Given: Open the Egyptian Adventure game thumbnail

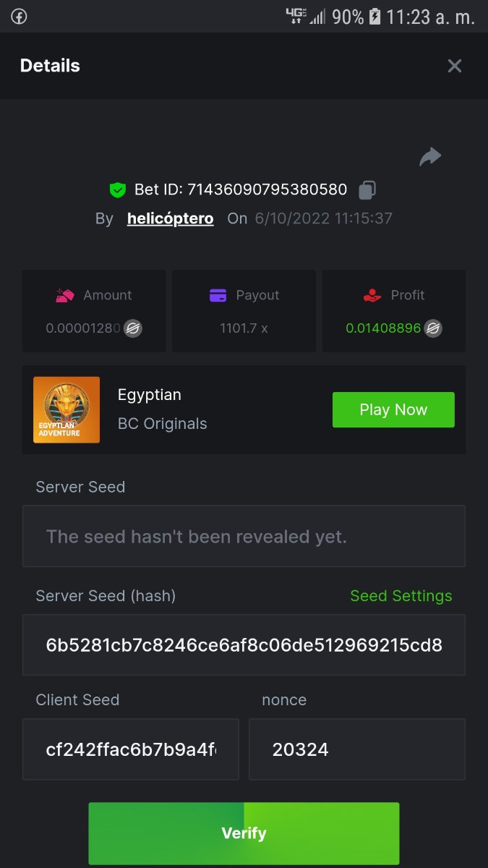Looking at the screenshot, I should (67, 409).
